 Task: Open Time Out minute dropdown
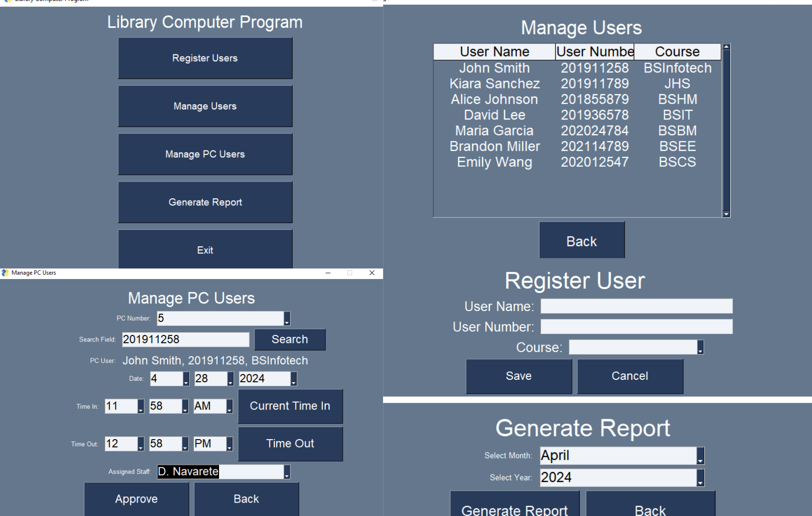(185, 444)
